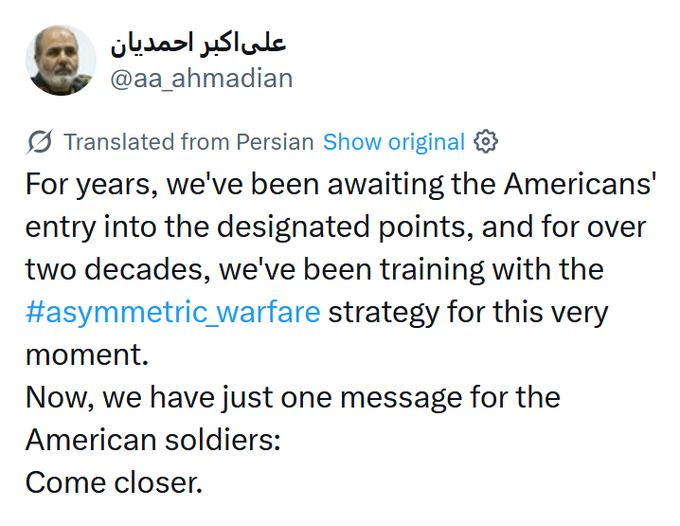Click the tweet's opening words 'For years'
This screenshot has height=526, width=680.
coord(78,185)
